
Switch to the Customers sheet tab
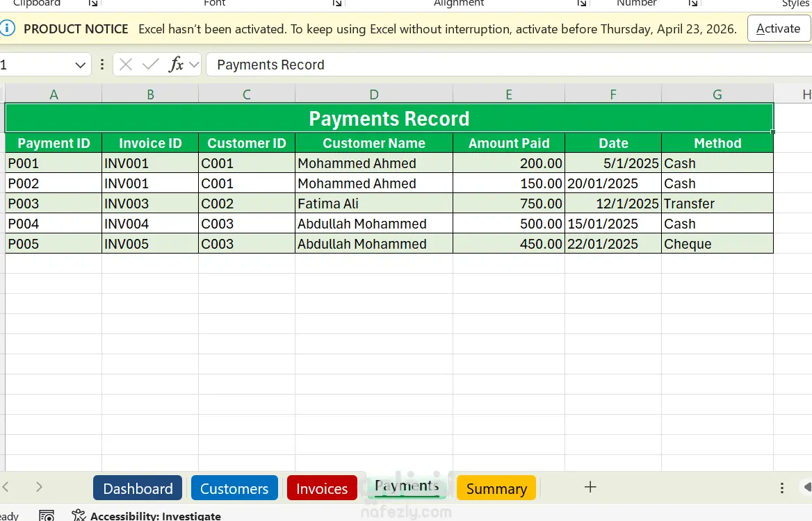coord(234,488)
